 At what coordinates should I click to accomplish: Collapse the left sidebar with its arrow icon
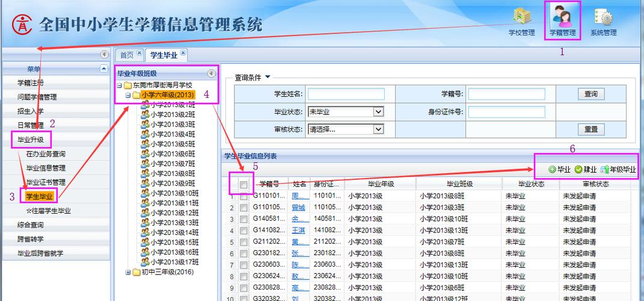[104, 54]
